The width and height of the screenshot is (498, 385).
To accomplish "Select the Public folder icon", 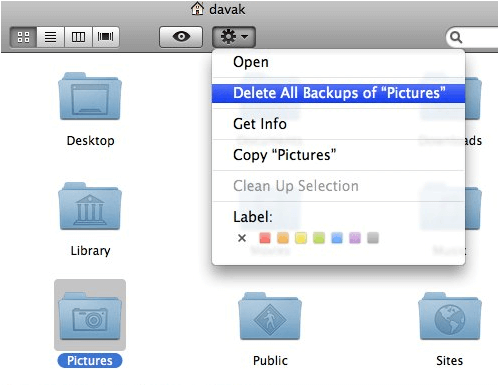I will pyautogui.click(x=270, y=316).
